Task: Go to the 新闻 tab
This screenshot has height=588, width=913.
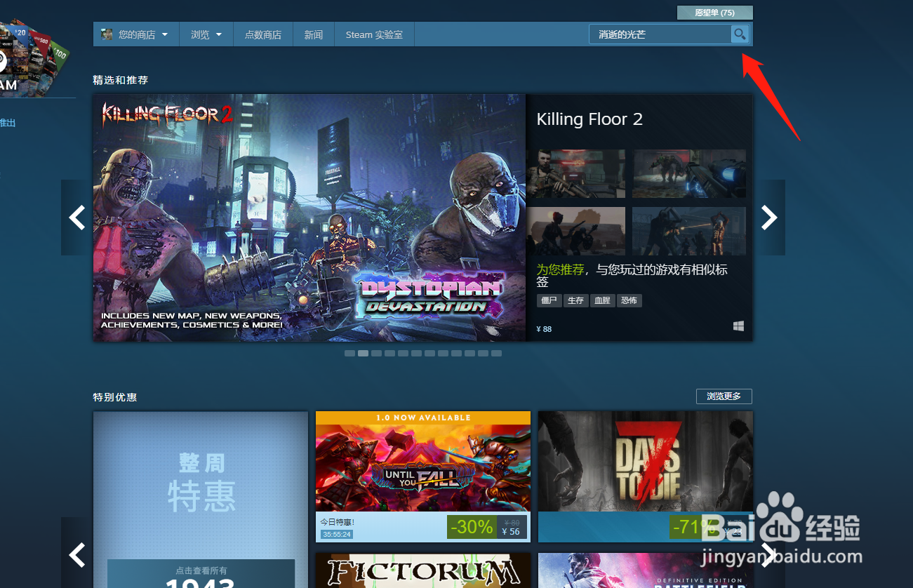Action: 314,34
